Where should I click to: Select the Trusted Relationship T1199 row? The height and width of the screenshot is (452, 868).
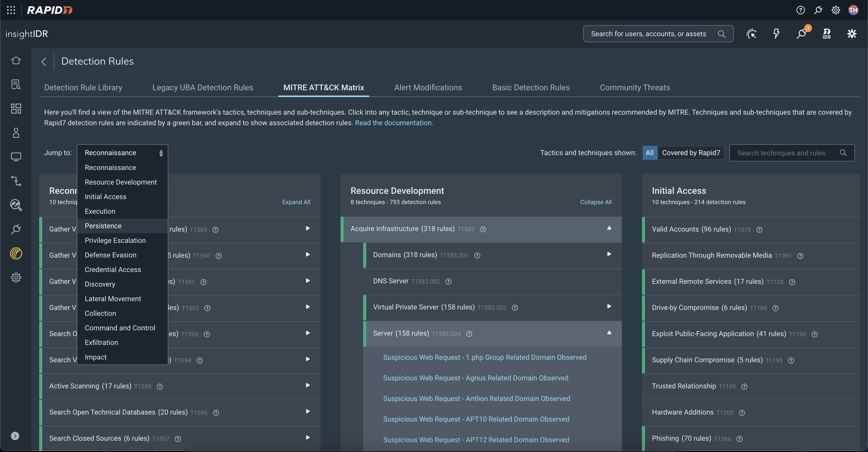[x=751, y=386]
